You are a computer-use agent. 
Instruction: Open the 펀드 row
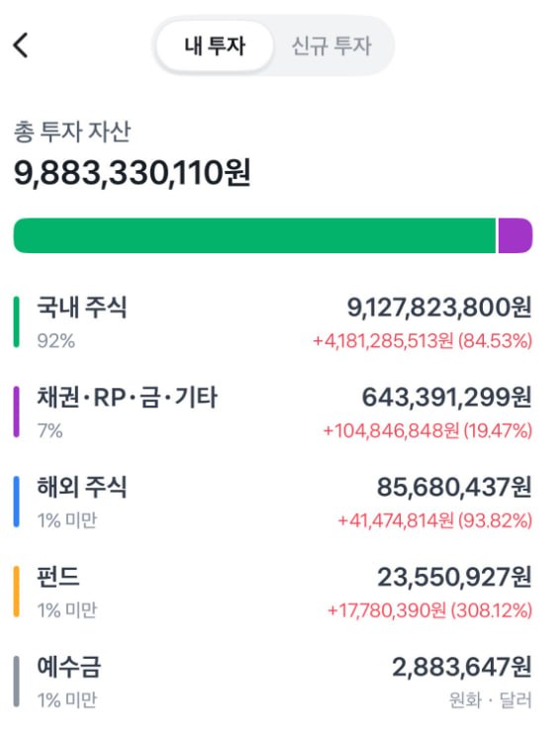pos(273,592)
